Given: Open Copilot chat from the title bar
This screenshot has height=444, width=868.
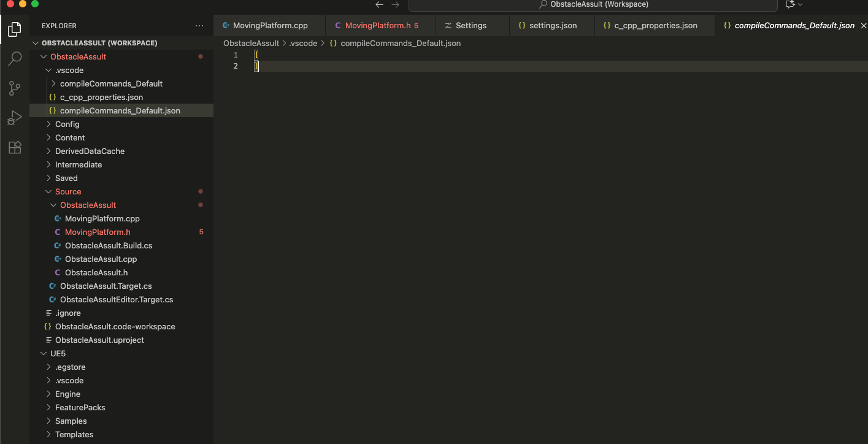Looking at the screenshot, I should tap(790, 4).
